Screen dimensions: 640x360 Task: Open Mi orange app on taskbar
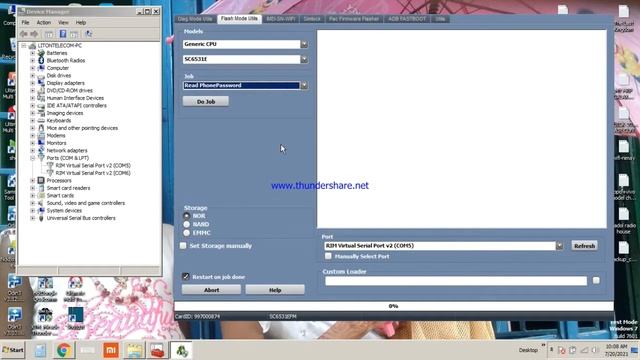pos(111,350)
